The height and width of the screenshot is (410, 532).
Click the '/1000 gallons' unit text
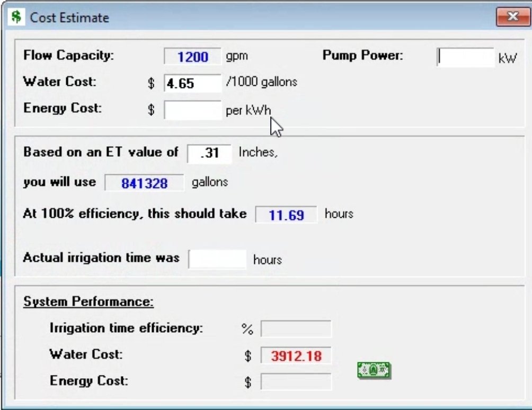coord(262,82)
